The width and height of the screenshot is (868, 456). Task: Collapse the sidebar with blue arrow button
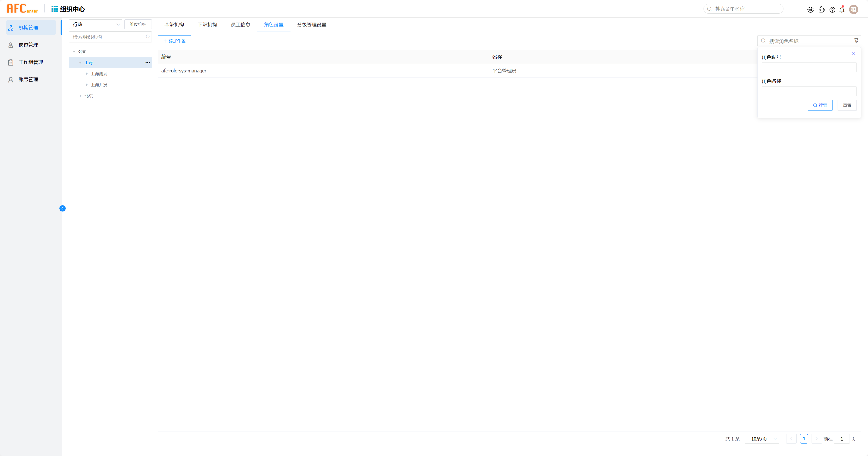coord(62,209)
